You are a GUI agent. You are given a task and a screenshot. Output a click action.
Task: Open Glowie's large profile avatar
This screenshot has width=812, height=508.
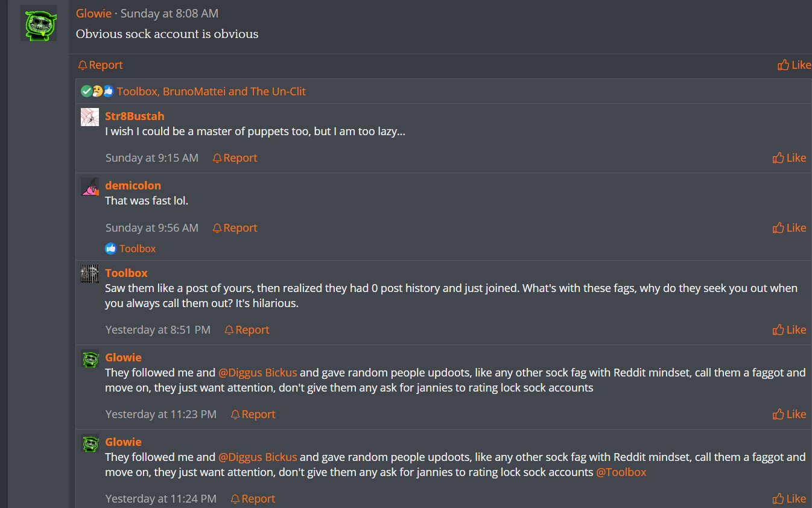pos(39,24)
